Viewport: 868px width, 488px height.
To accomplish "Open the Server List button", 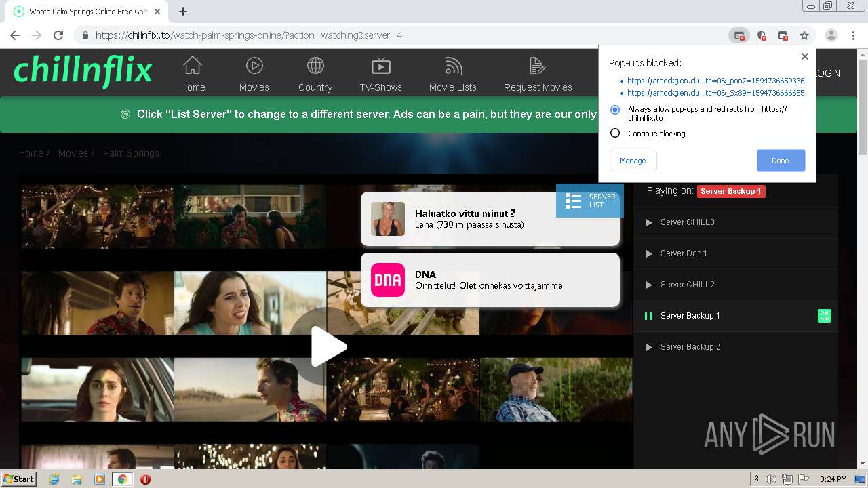I will tap(589, 201).
